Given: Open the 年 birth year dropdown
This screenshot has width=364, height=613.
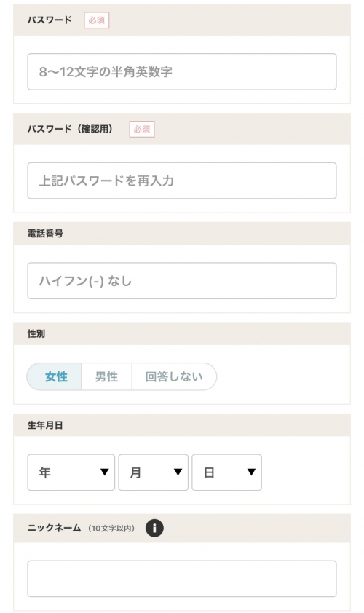Looking at the screenshot, I should [x=71, y=472].
